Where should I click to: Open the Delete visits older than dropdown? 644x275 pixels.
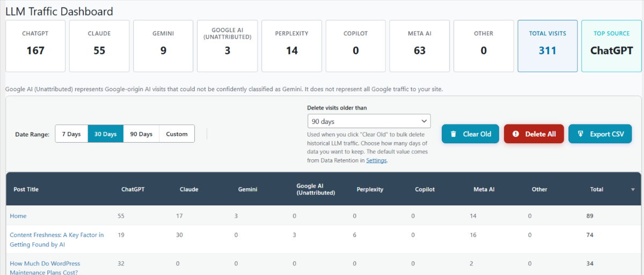pos(369,121)
